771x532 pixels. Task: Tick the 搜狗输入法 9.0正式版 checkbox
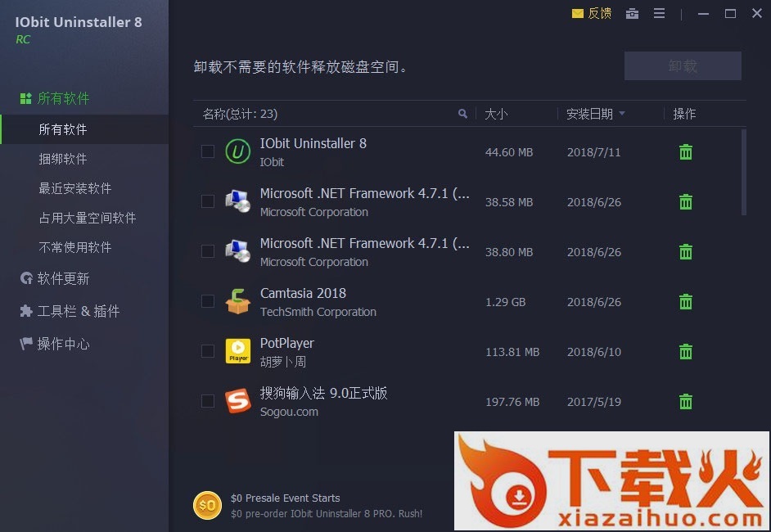point(208,401)
